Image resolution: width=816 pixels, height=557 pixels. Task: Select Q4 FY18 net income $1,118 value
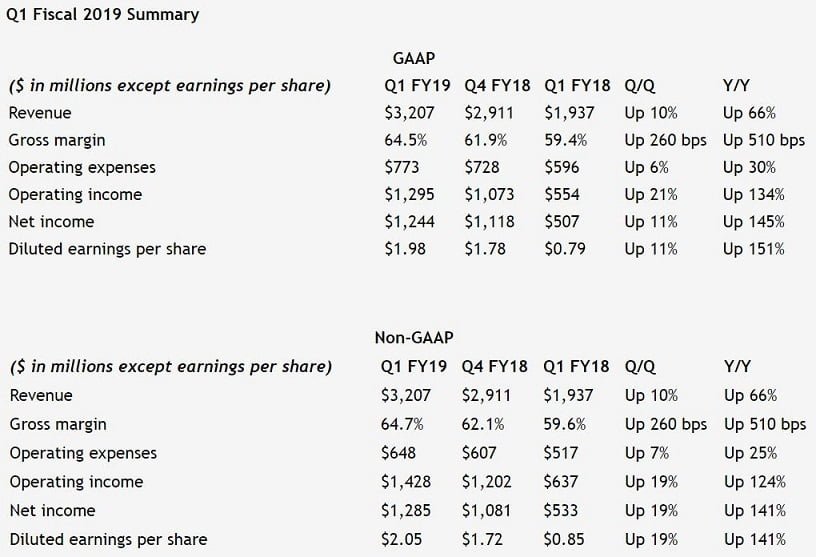(x=492, y=221)
